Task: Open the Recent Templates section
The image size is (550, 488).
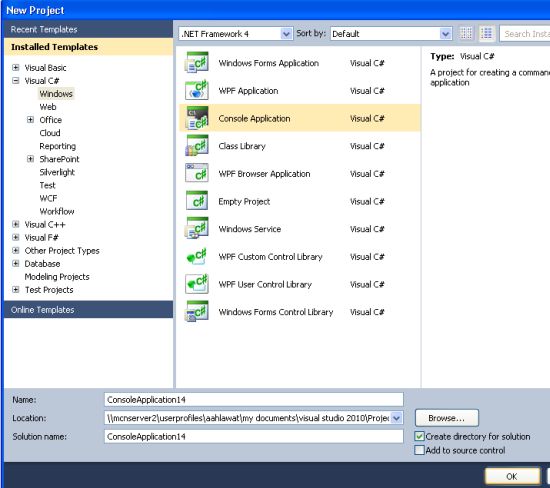Action: tap(88, 29)
